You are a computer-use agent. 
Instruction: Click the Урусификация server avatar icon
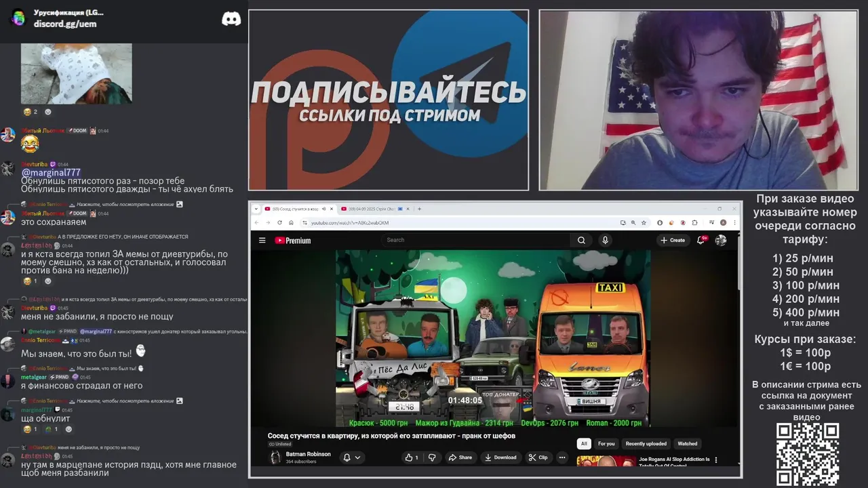(18, 18)
